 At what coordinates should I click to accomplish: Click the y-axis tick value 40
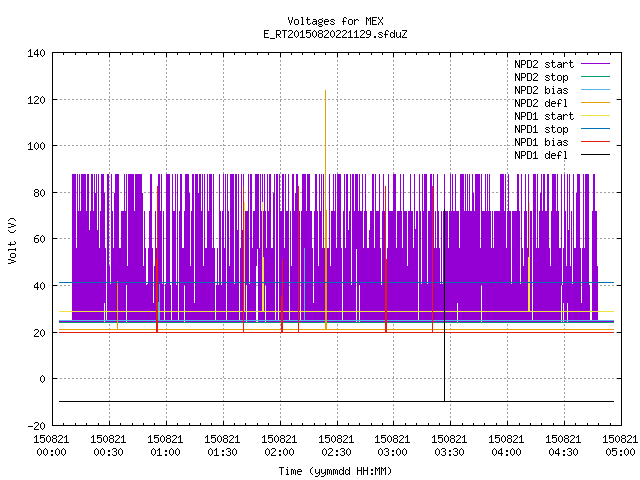click(x=39, y=286)
